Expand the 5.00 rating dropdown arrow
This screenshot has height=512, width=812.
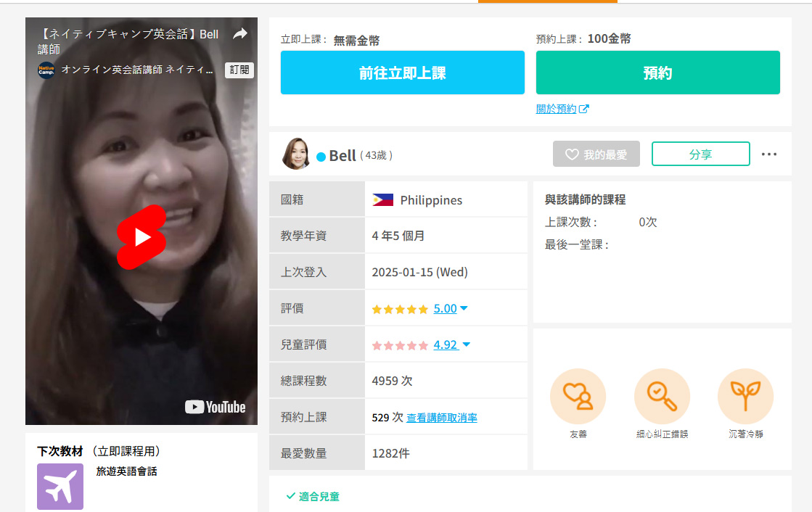point(464,308)
